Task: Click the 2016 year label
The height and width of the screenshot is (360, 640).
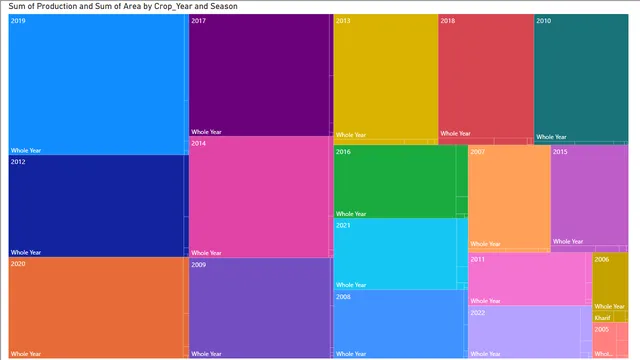Action: pos(343,151)
